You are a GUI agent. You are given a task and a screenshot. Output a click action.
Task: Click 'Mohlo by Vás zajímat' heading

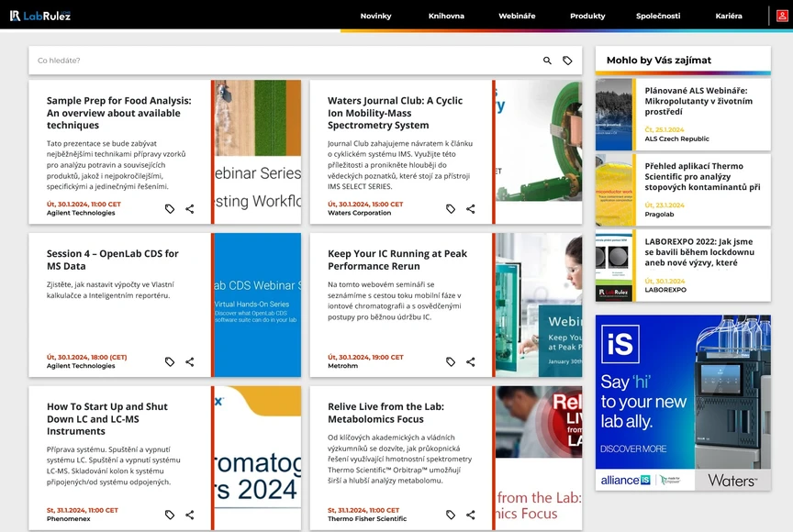658,61
